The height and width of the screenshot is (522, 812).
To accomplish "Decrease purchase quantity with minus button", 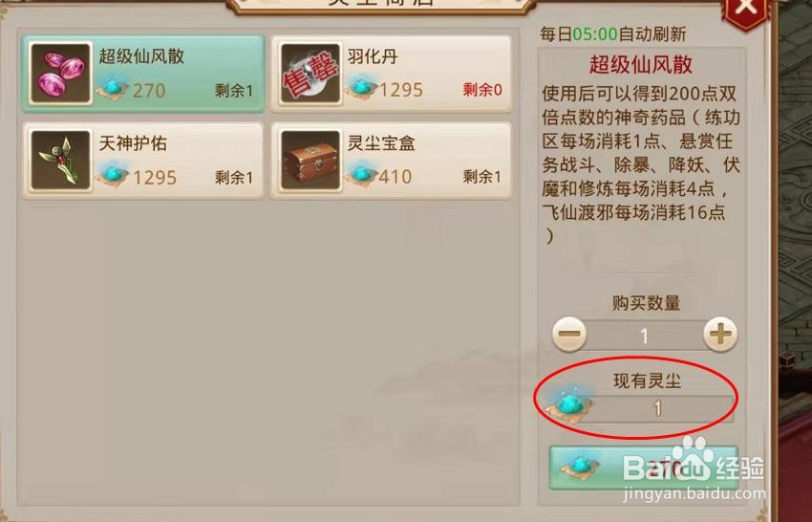I will point(569,335).
